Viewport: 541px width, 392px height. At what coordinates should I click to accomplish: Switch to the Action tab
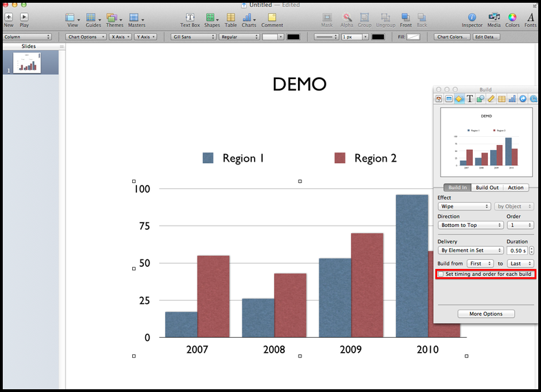point(516,188)
